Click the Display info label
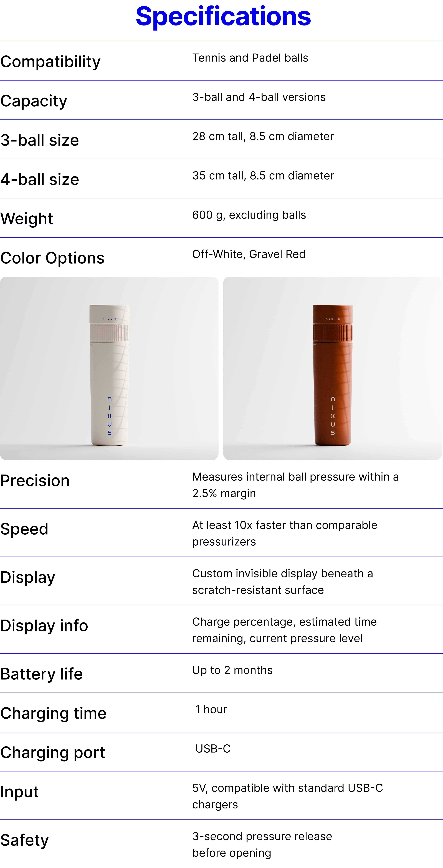 (44, 626)
